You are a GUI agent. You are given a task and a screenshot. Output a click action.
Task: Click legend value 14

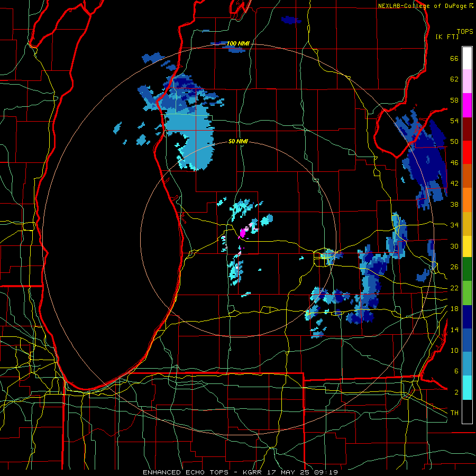coord(454,329)
